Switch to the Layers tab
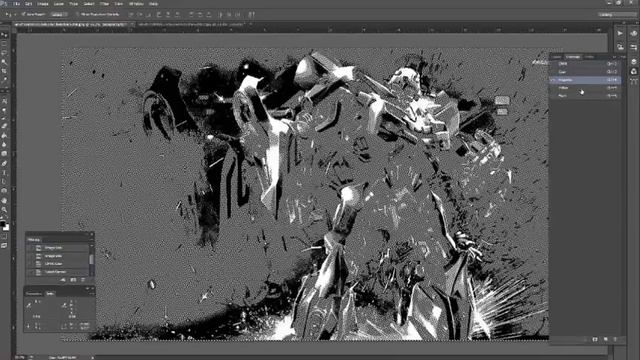The image size is (640, 360). (556, 57)
